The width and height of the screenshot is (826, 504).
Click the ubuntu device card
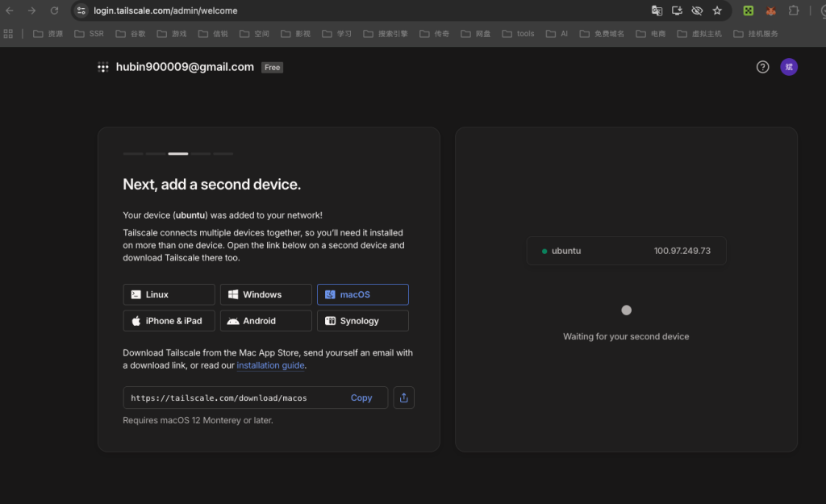[626, 250]
